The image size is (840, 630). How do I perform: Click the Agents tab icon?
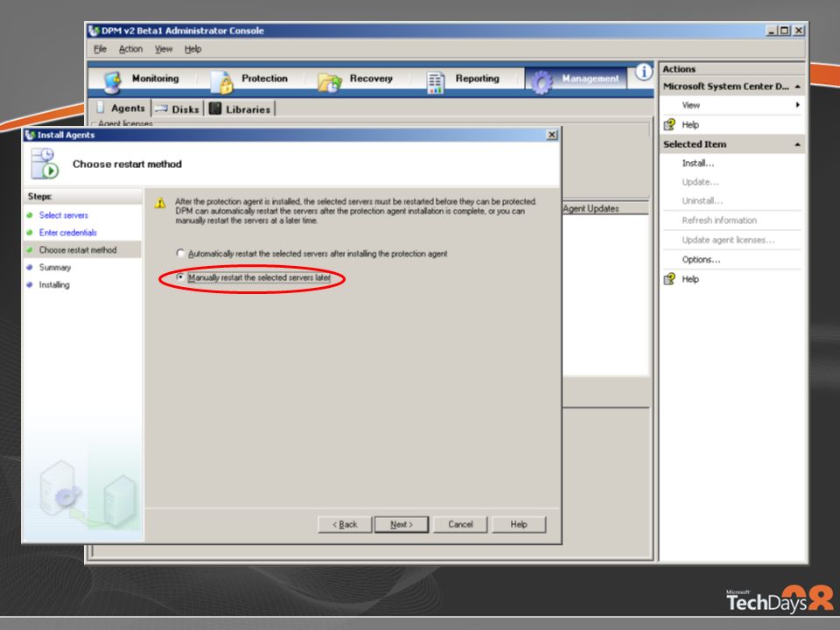[101, 108]
